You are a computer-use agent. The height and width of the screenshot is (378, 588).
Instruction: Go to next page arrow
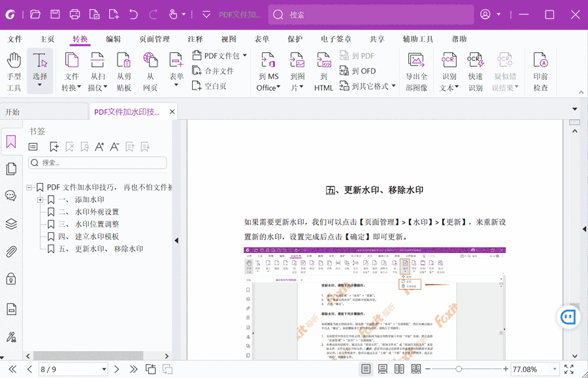click(x=117, y=369)
